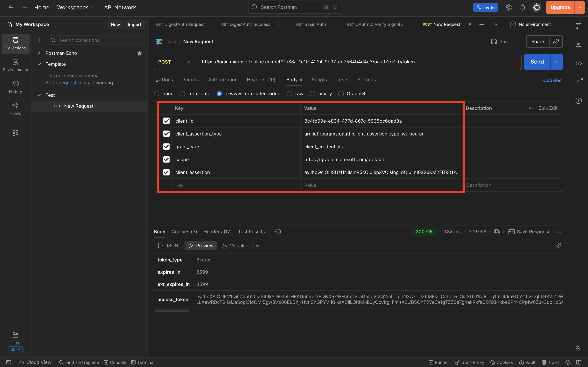This screenshot has height=367, width=588.
Task: Click Add a request link
Action: 61,83
